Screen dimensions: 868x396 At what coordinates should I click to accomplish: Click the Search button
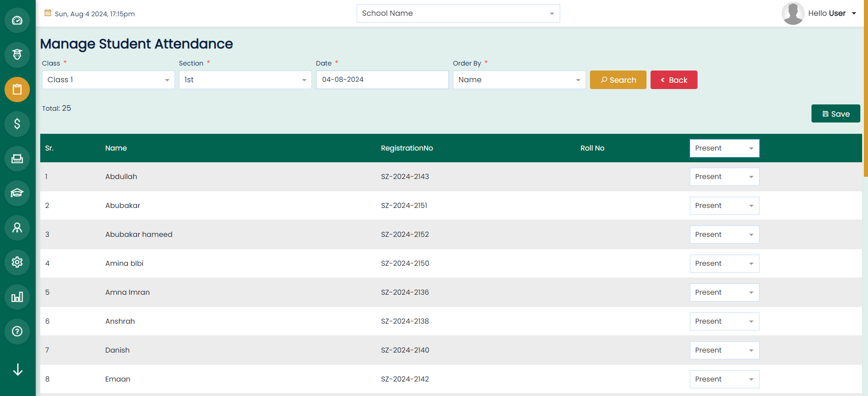[618, 80]
